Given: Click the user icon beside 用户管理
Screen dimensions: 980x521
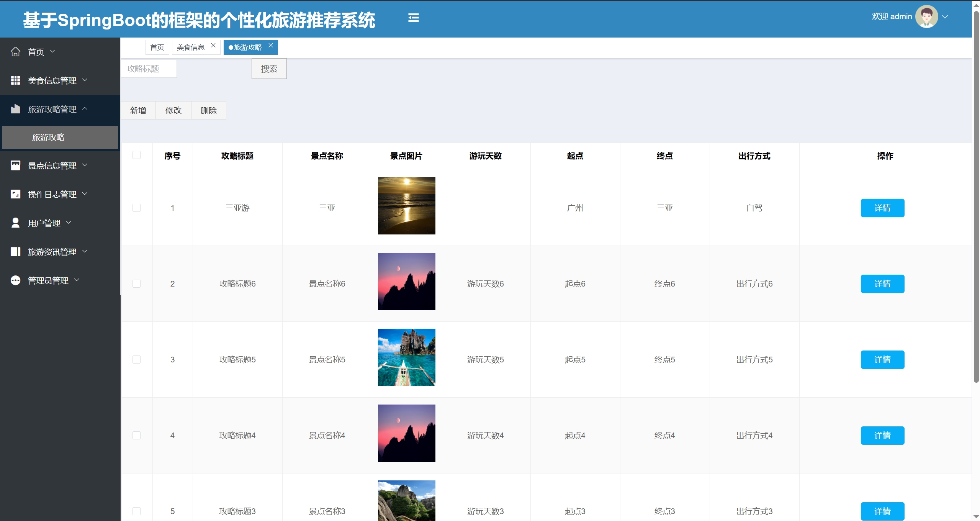Looking at the screenshot, I should tap(15, 223).
